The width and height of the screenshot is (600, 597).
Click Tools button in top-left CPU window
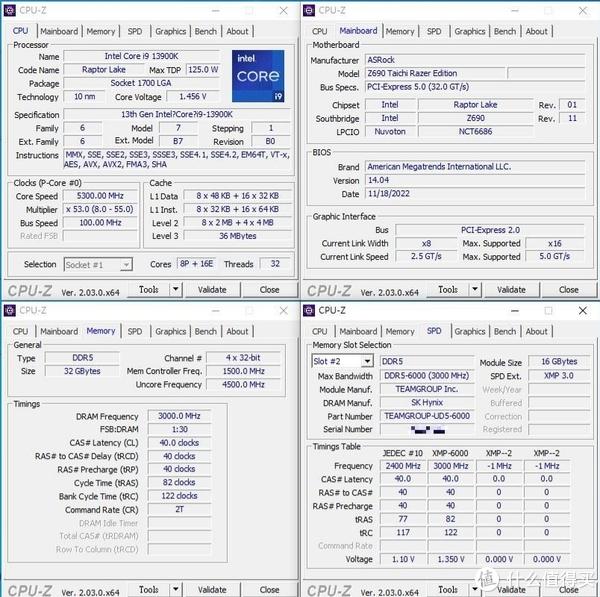pos(148,289)
